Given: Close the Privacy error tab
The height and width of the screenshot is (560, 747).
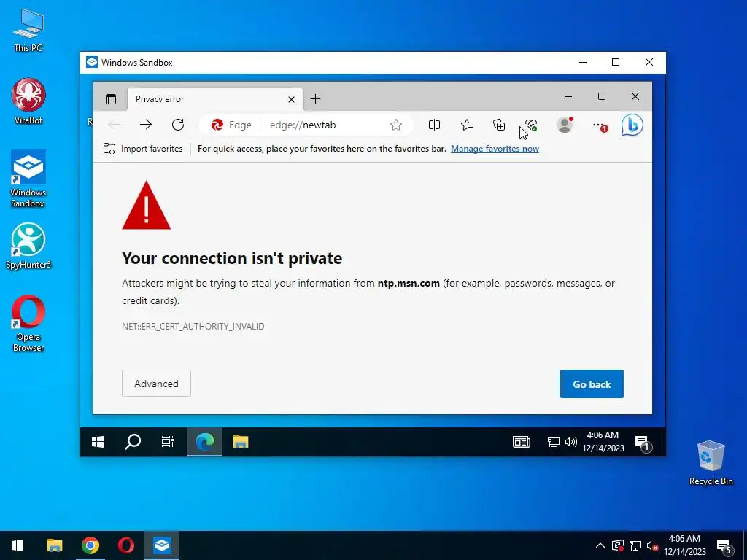Looking at the screenshot, I should click(291, 99).
